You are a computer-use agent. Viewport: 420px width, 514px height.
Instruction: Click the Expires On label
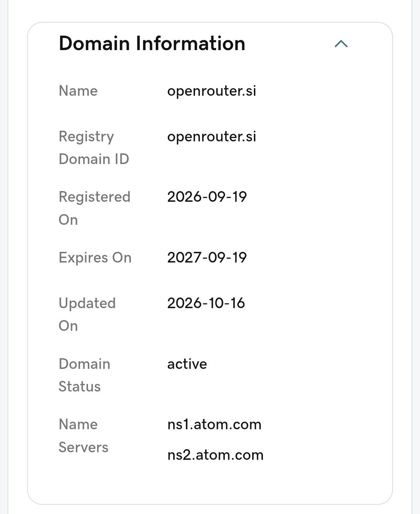pyautogui.click(x=95, y=258)
